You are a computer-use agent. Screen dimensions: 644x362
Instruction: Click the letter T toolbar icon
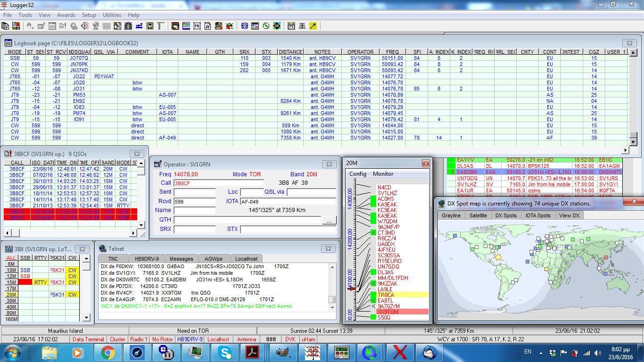[x=161, y=26]
